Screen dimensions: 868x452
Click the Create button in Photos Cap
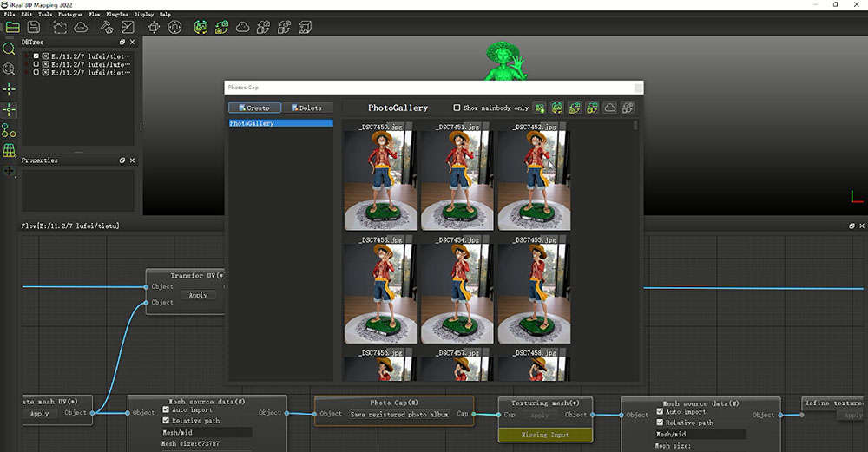tap(253, 108)
